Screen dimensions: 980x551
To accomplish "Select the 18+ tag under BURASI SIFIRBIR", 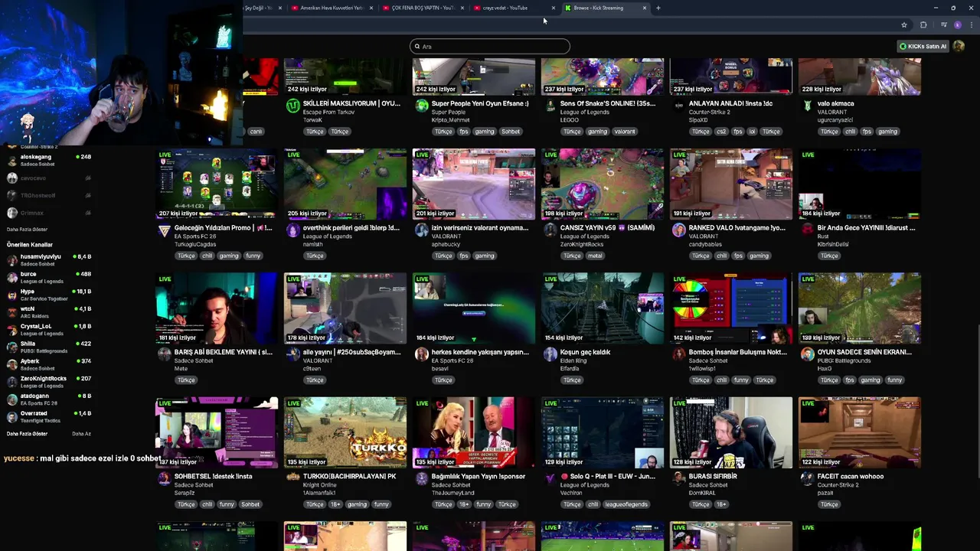I will pos(721,504).
